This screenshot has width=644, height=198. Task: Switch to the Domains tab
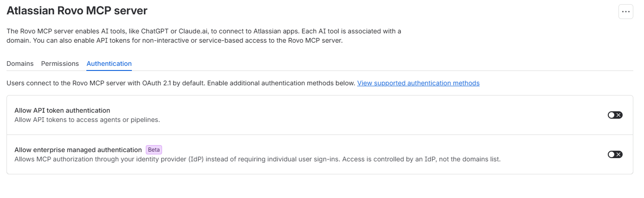point(20,64)
